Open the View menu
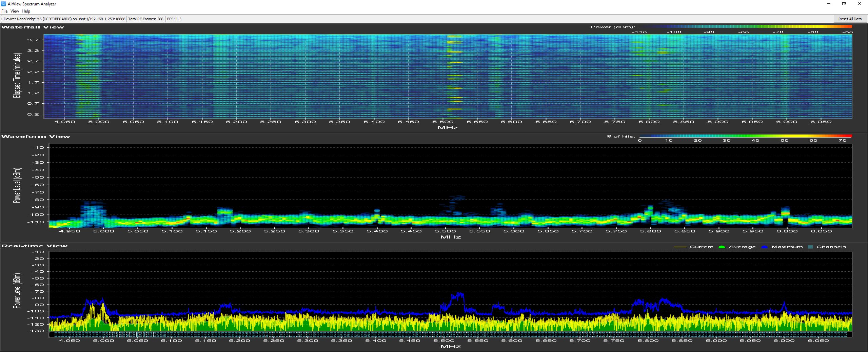The height and width of the screenshot is (352, 868). pyautogui.click(x=15, y=11)
